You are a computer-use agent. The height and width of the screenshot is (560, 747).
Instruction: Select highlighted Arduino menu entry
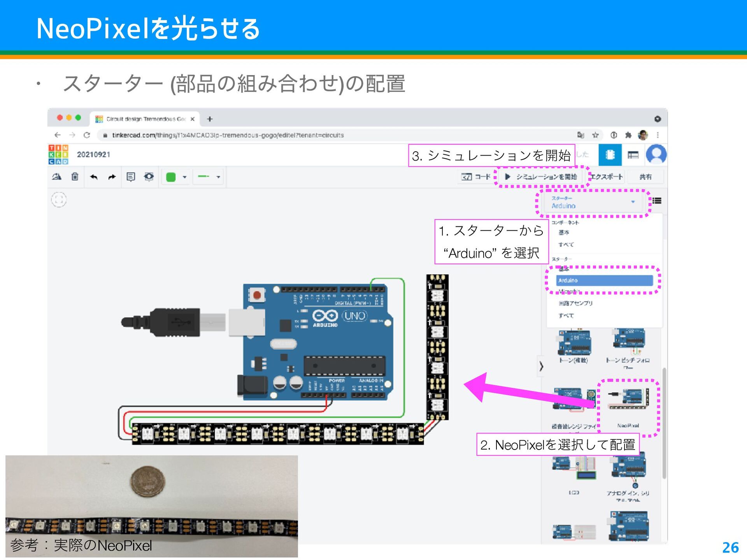point(604,280)
